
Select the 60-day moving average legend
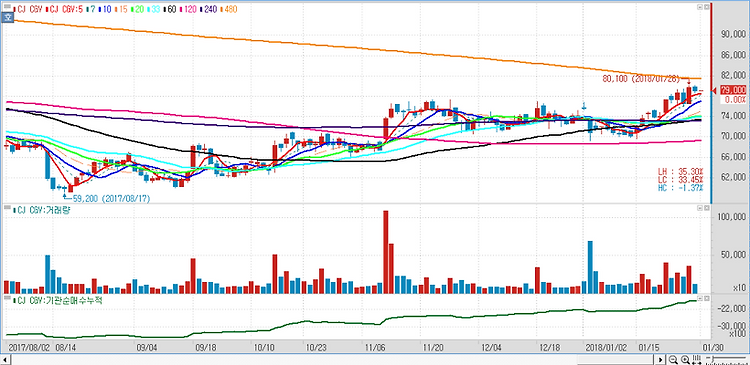170,9
